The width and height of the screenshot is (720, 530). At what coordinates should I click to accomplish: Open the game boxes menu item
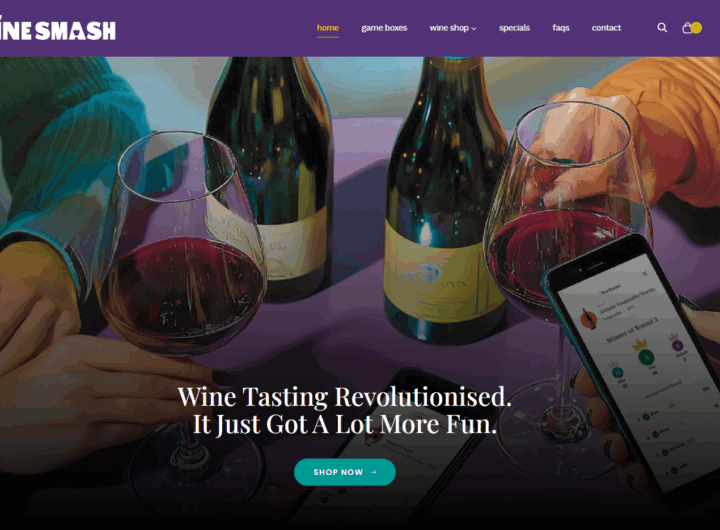[x=384, y=28]
